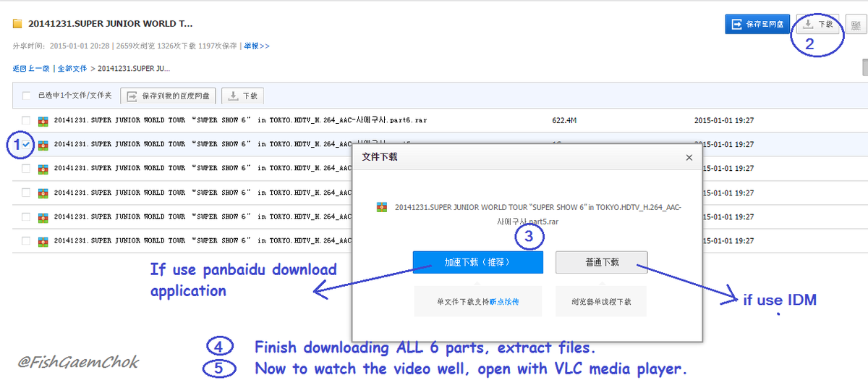Click the 下载 button in the list toolbar
Screen dimensions: 868x383
point(243,96)
